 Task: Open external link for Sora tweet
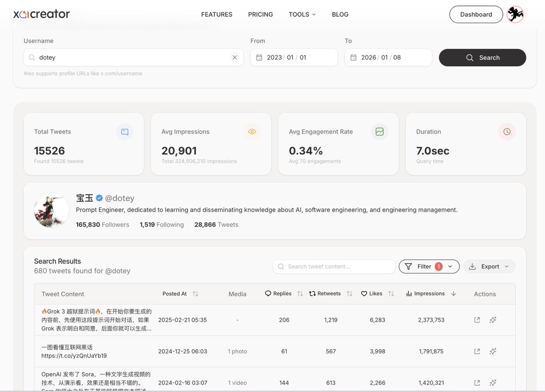coord(477,383)
